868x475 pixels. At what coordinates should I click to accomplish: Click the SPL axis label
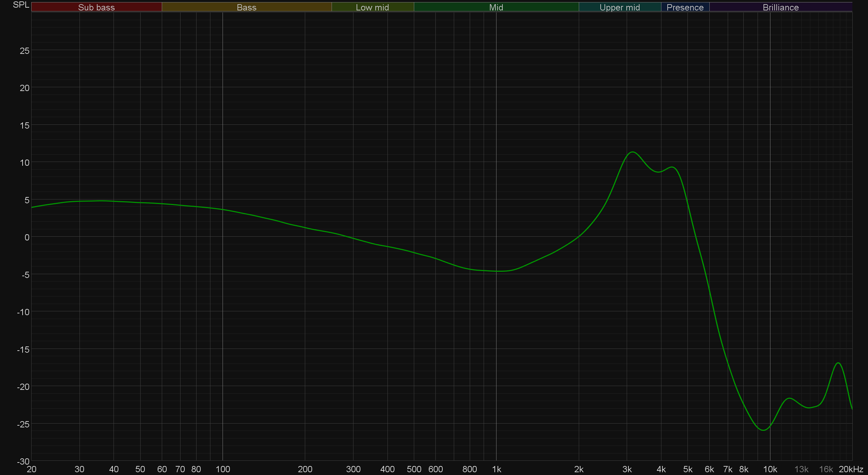(21, 5)
